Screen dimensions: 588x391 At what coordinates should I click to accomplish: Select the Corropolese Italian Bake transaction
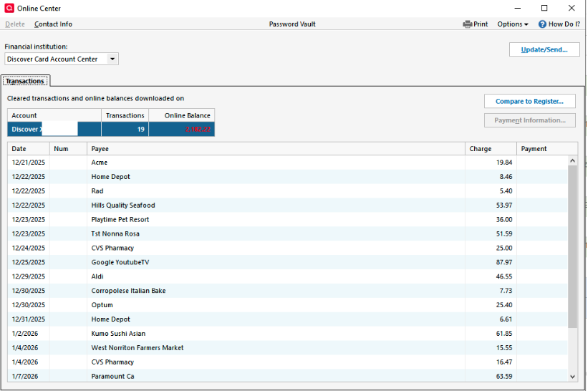(287, 291)
